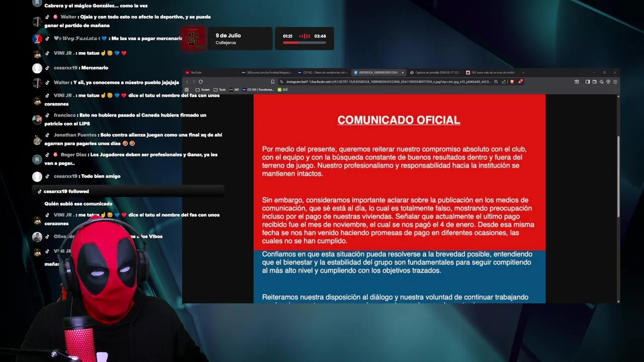
Task: Click the browser forward arrow
Action: tap(194, 81)
